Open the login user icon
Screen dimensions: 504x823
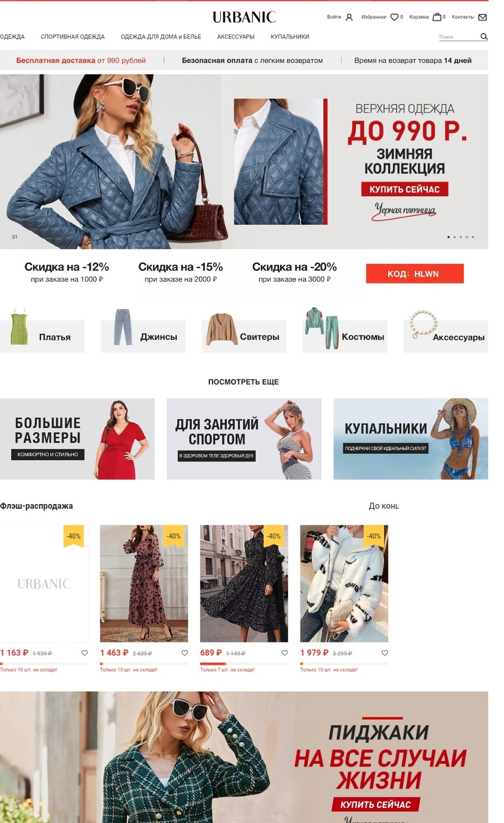(349, 17)
